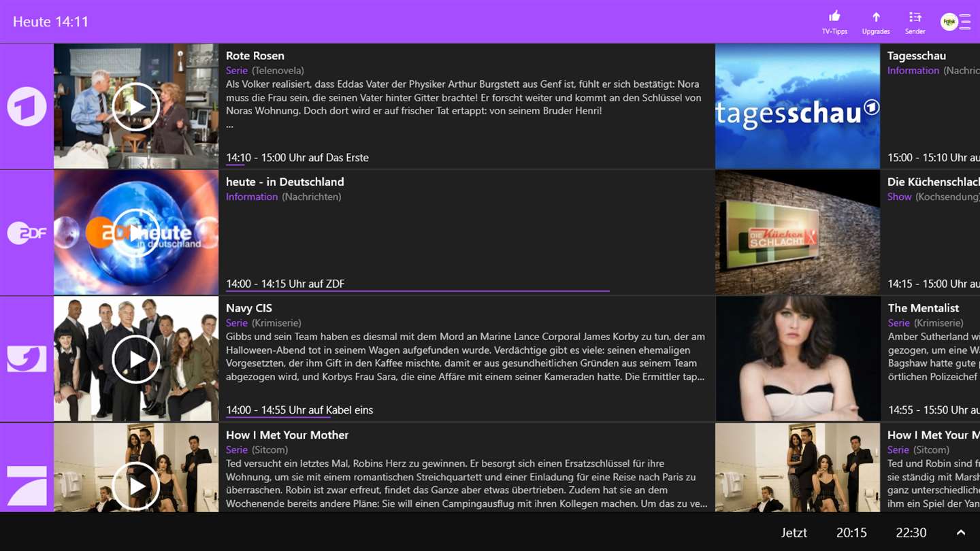Read Navy CIS description text

click(465, 356)
